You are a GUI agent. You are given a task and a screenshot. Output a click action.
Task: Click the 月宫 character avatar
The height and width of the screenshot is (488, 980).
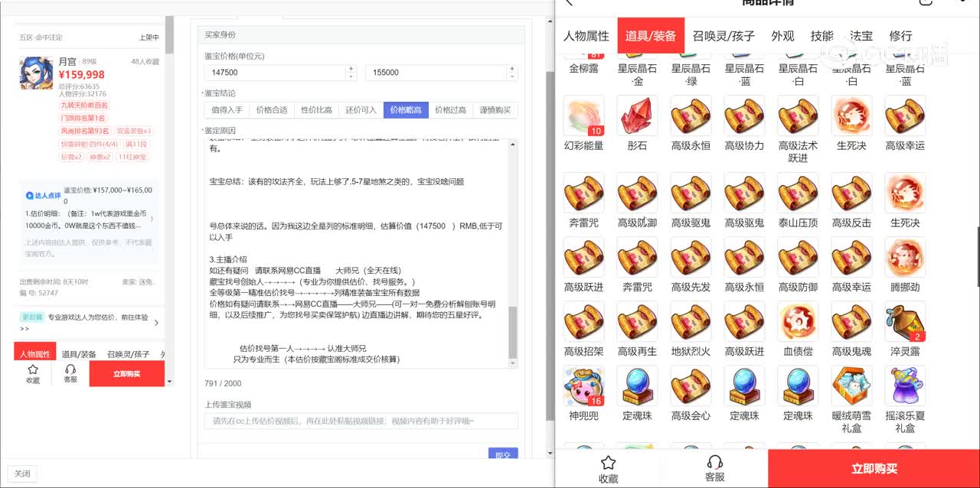36,73
